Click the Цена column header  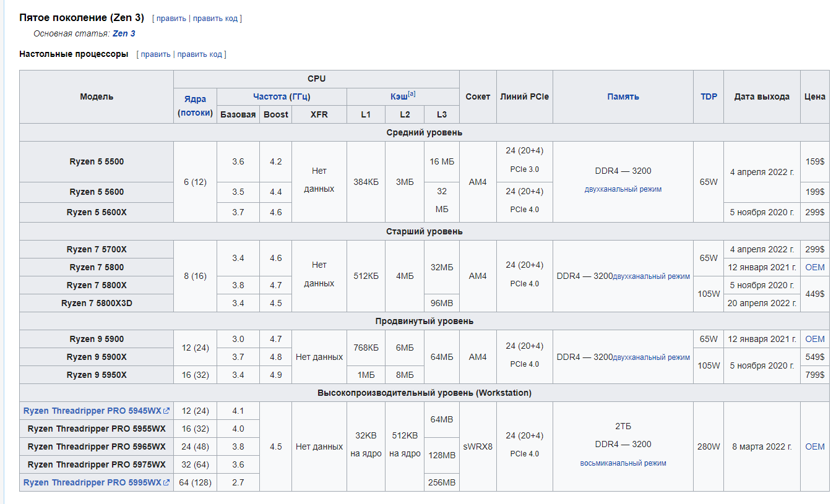[815, 96]
